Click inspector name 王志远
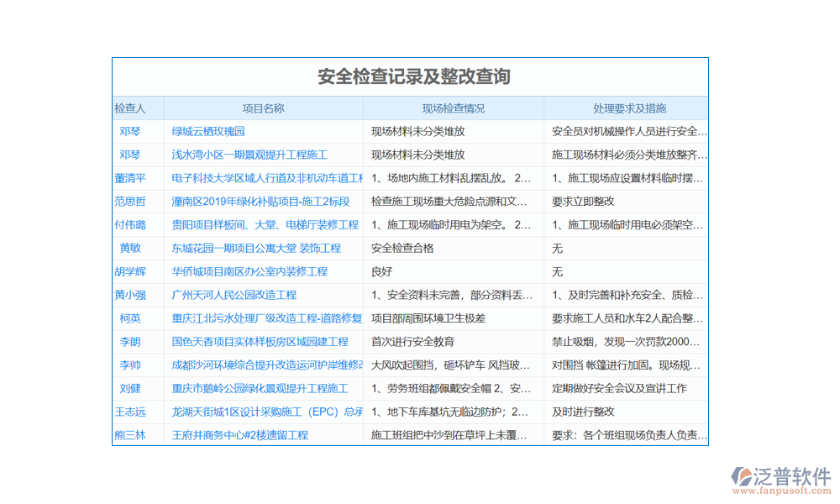Image resolution: width=840 pixels, height=504 pixels. (x=129, y=412)
